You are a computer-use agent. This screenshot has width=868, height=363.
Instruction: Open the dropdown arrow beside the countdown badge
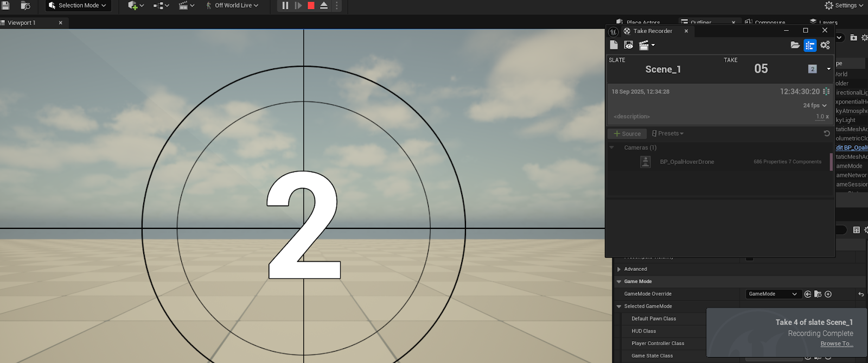pyautogui.click(x=828, y=69)
